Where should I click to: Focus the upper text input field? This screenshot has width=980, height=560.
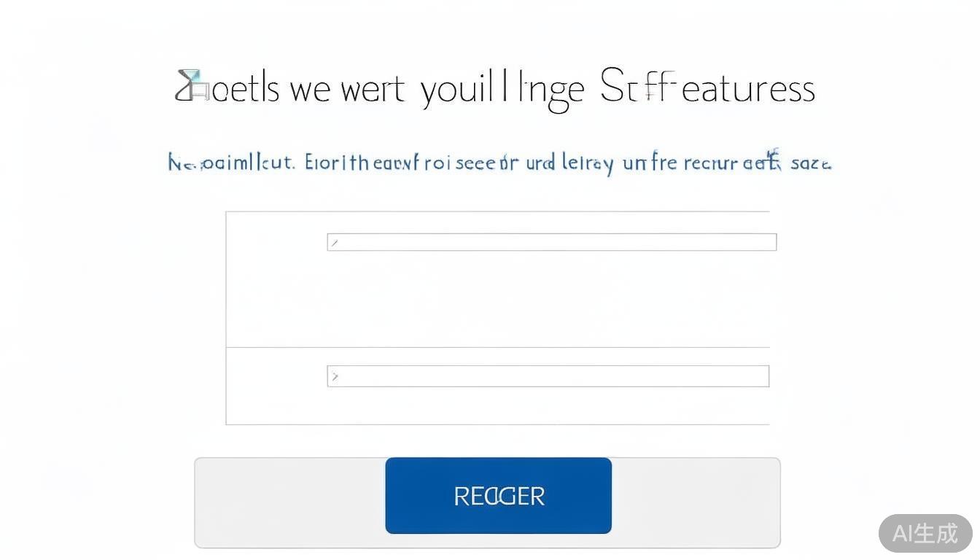pyautogui.click(x=554, y=242)
